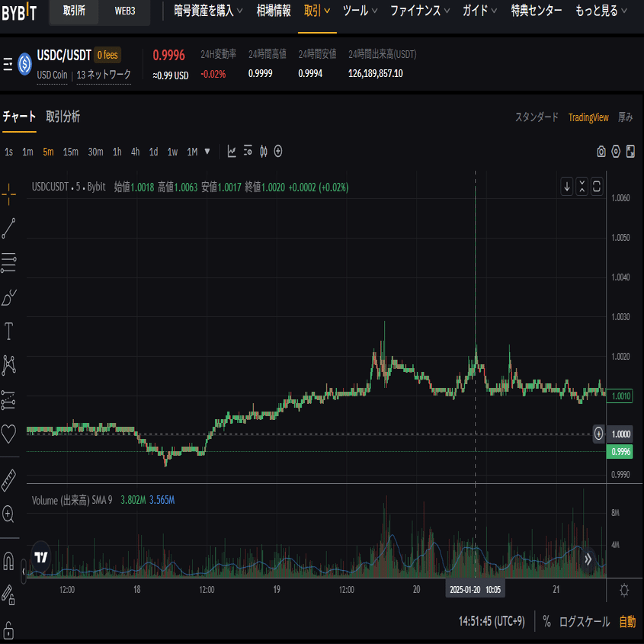Switch chart to the 4h interval
This screenshot has height=644, width=644.
pos(135,152)
